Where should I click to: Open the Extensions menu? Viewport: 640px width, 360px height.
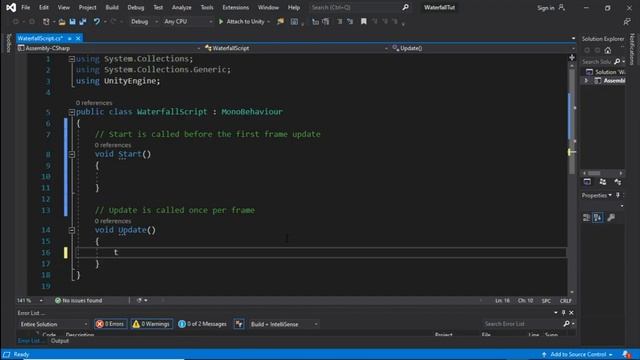coord(236,7)
